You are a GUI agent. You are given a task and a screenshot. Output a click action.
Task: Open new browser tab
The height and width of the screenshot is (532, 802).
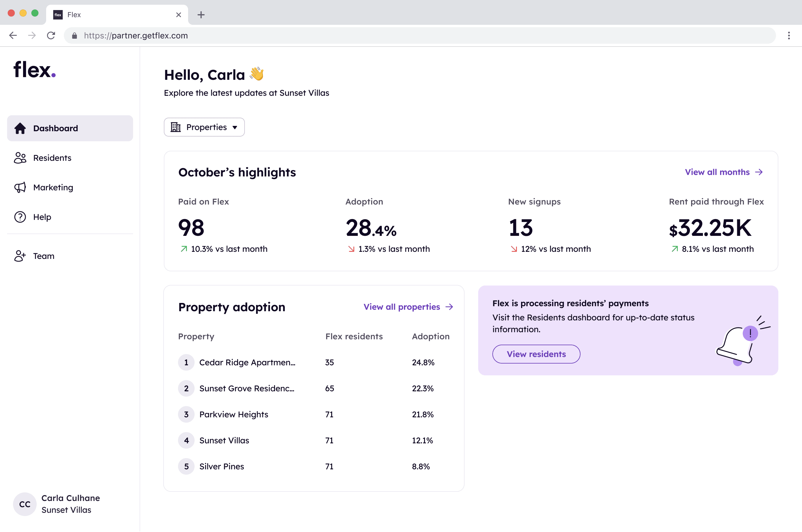[201, 14]
